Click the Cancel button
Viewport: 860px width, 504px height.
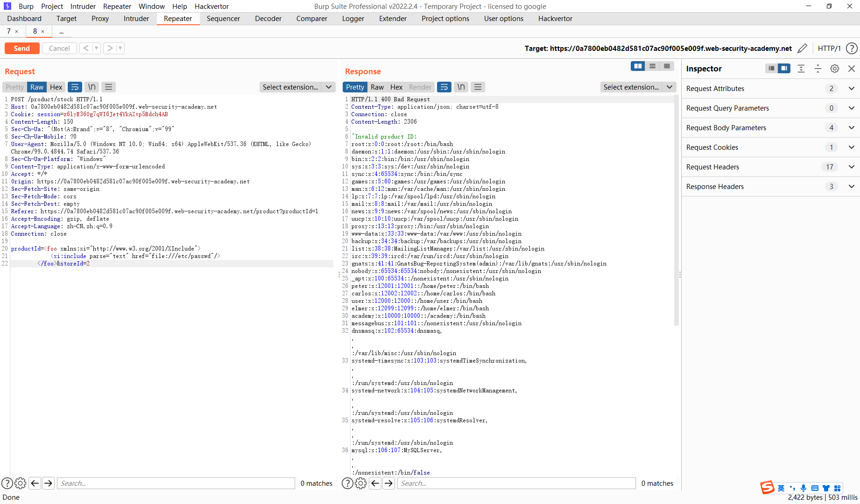tap(59, 48)
